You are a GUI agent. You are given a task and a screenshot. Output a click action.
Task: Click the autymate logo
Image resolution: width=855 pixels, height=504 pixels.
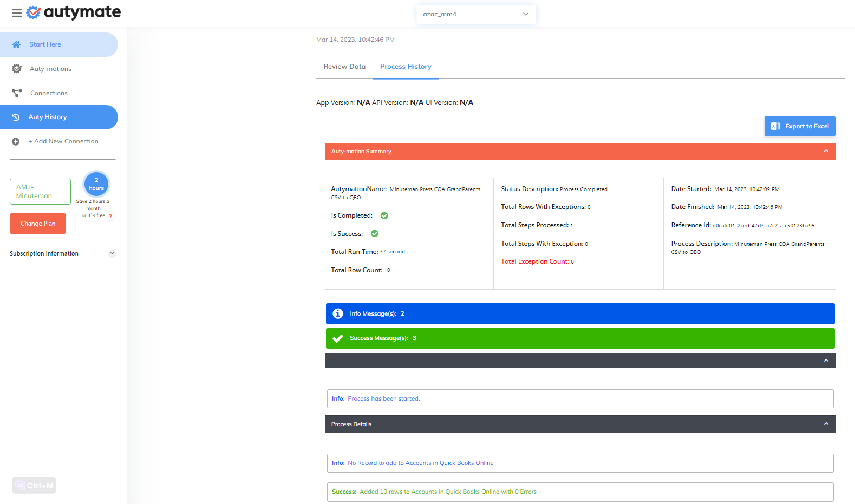(74, 12)
